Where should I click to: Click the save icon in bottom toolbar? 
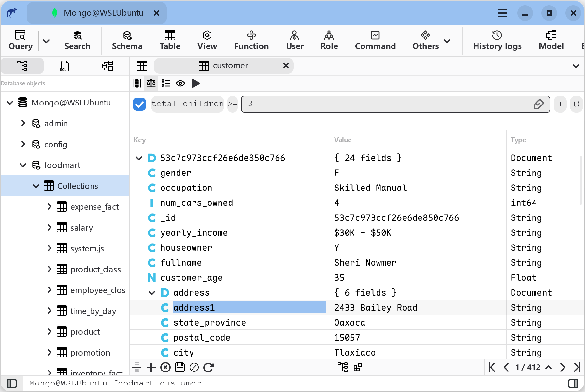tap(180, 368)
